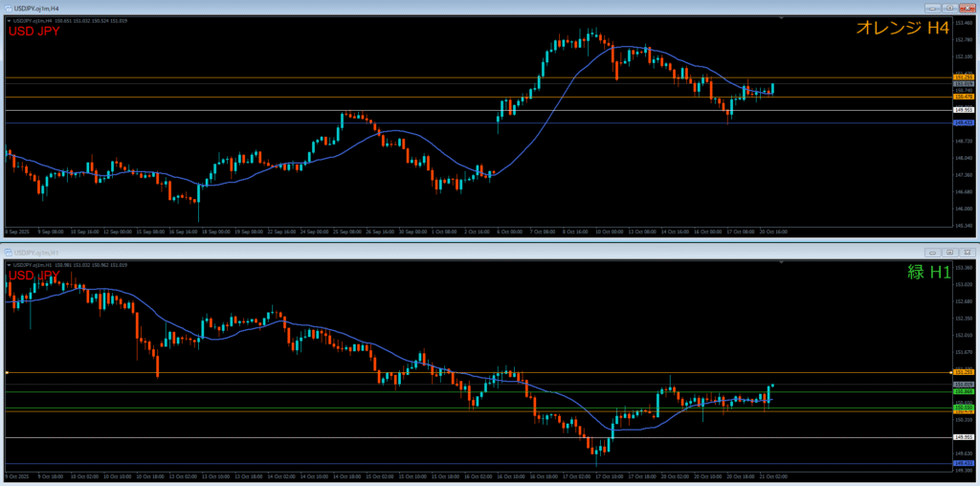Viewport: 980px width, 486px height.
Task: Close the USDJPY H4 chart window
Action: tap(967, 8)
